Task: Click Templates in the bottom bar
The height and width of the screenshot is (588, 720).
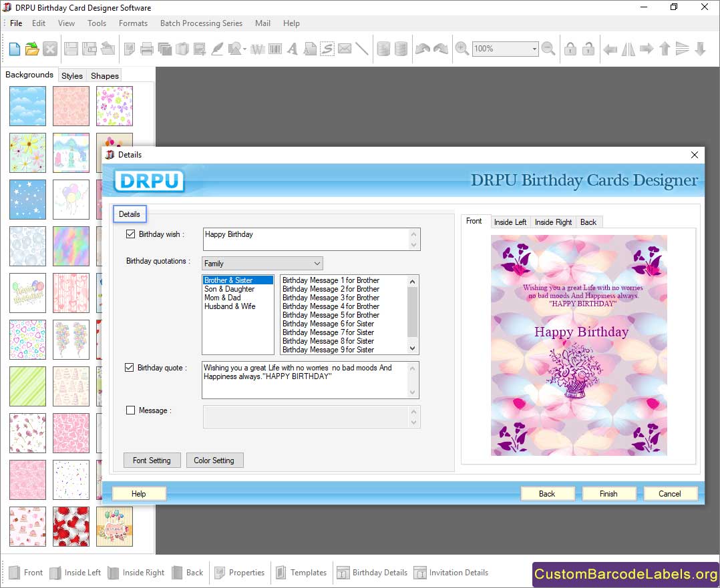Action: [301, 573]
